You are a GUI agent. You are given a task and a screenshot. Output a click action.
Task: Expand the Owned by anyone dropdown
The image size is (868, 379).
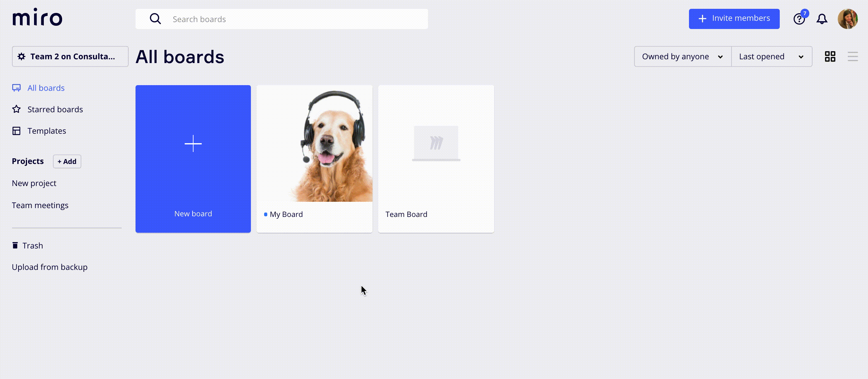coord(683,56)
